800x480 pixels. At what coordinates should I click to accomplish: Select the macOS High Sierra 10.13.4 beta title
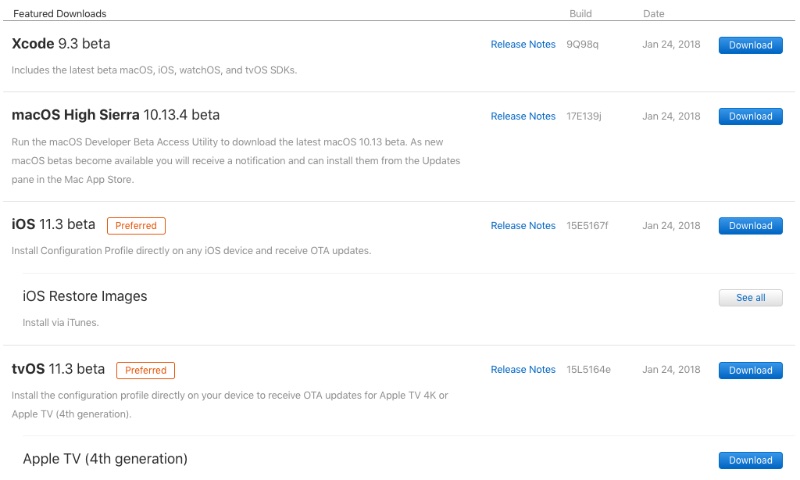(x=116, y=115)
